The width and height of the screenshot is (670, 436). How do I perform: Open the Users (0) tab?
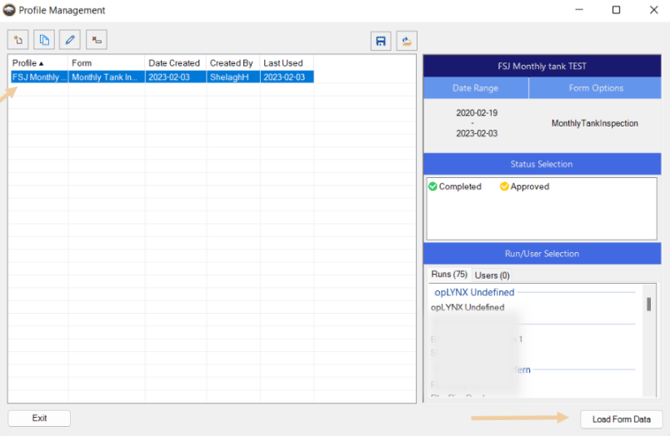(x=492, y=274)
